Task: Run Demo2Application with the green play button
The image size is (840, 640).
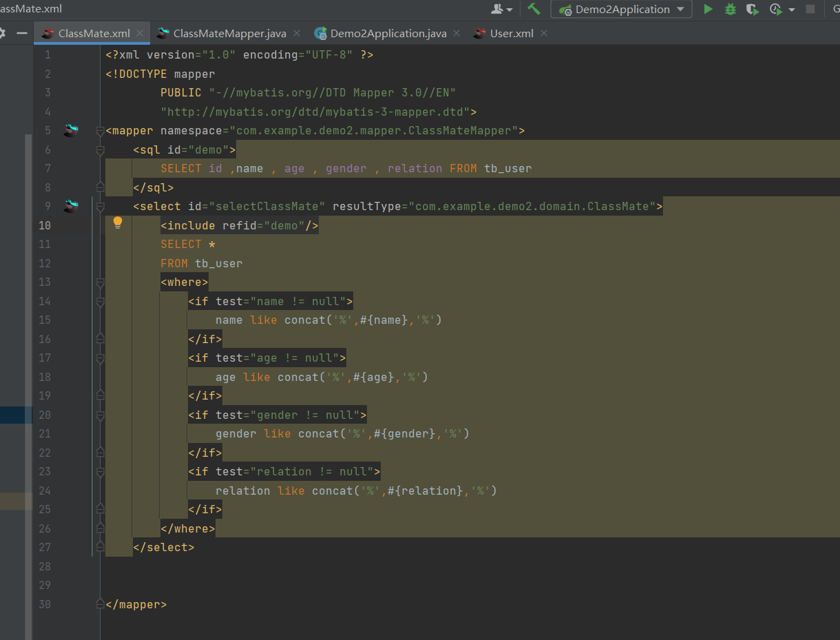Action: (x=708, y=9)
